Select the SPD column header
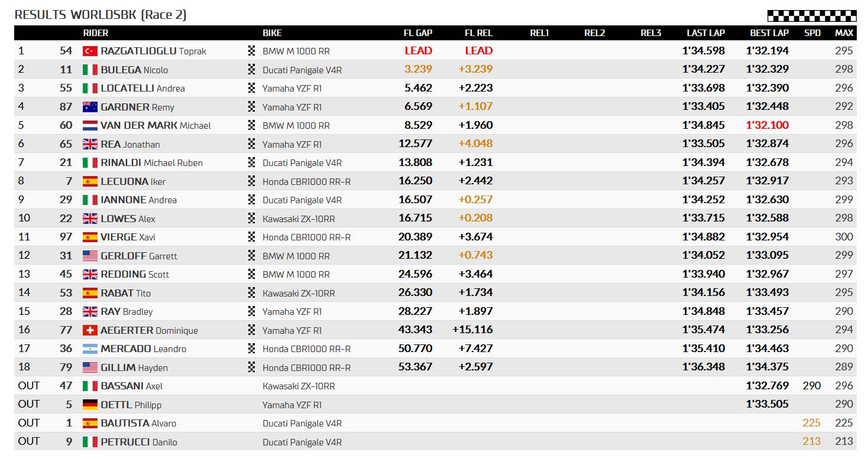The height and width of the screenshot is (459, 868). click(812, 33)
